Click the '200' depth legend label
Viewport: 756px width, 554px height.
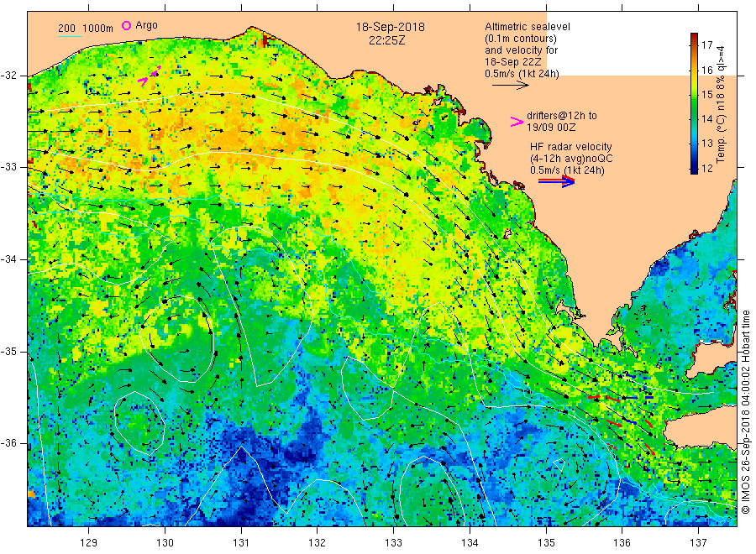[66, 29]
